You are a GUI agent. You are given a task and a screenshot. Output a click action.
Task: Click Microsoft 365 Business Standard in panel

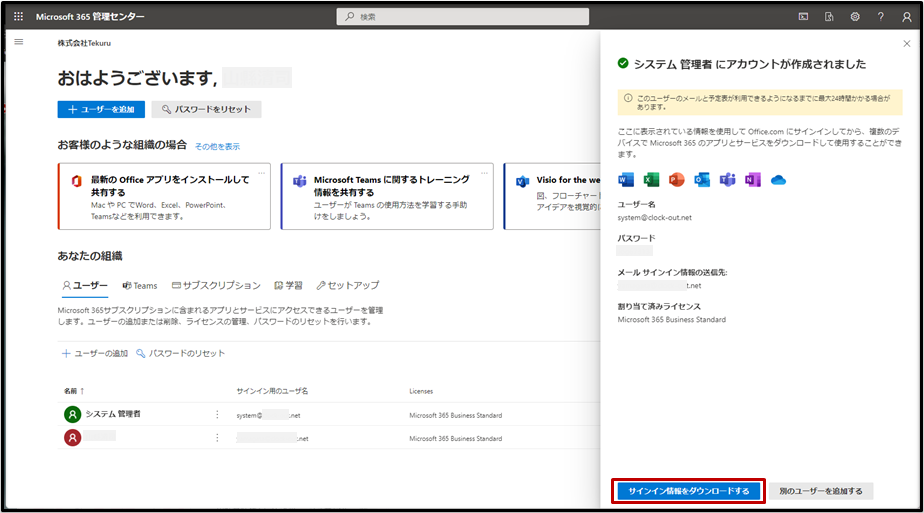pyautogui.click(x=671, y=319)
